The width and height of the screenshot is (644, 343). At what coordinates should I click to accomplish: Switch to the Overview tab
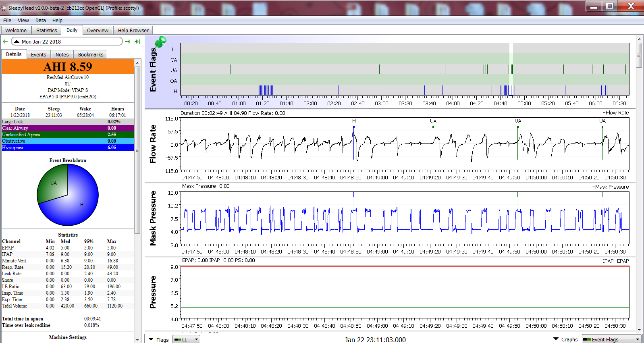click(98, 30)
